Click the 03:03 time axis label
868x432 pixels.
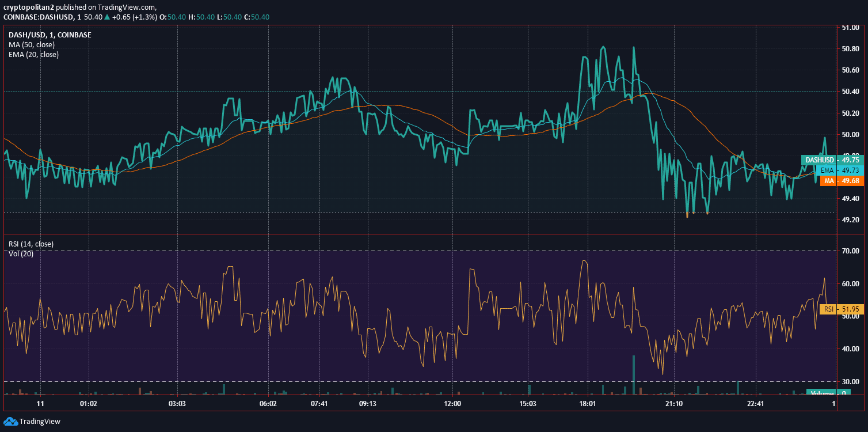[x=177, y=404]
